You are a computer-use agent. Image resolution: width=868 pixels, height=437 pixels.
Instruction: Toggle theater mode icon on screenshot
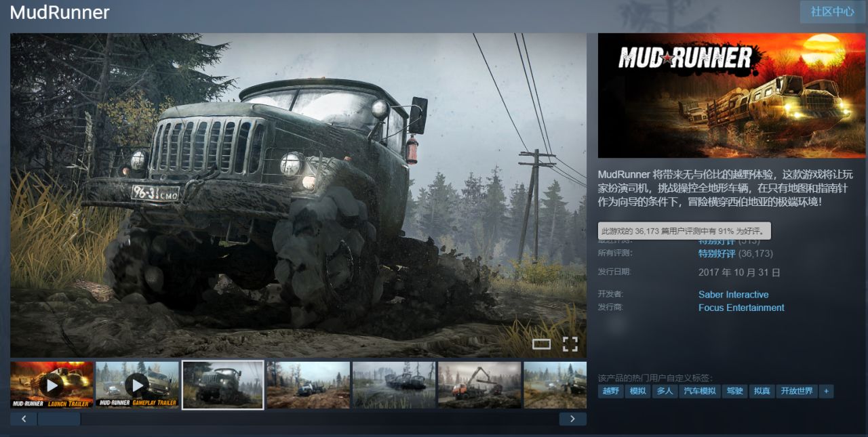coord(541,344)
